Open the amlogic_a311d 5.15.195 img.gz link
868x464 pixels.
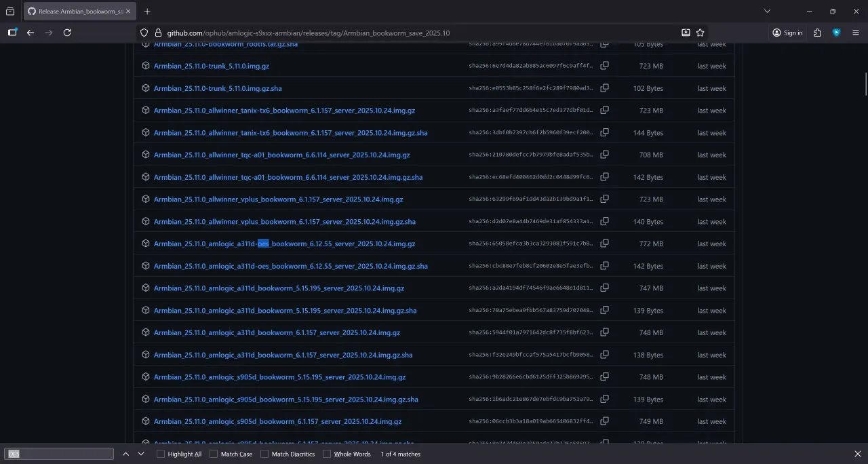(x=279, y=288)
